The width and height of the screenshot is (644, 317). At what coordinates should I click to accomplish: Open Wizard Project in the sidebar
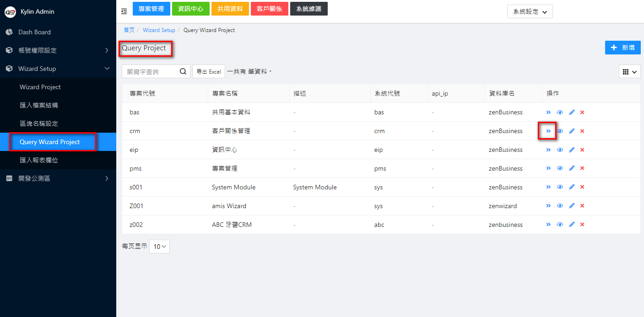coord(40,87)
